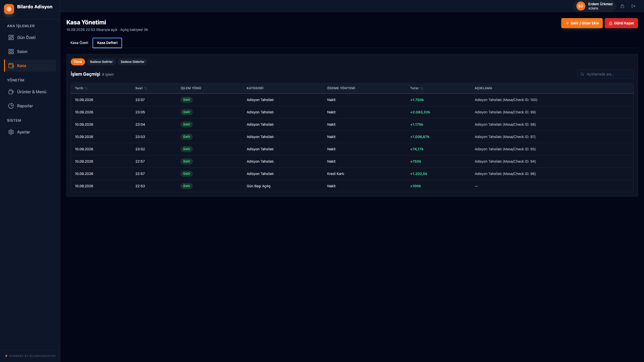Image resolution: width=644 pixels, height=362 pixels.
Task: Open the Salon sidebar icon
Action: point(11,52)
